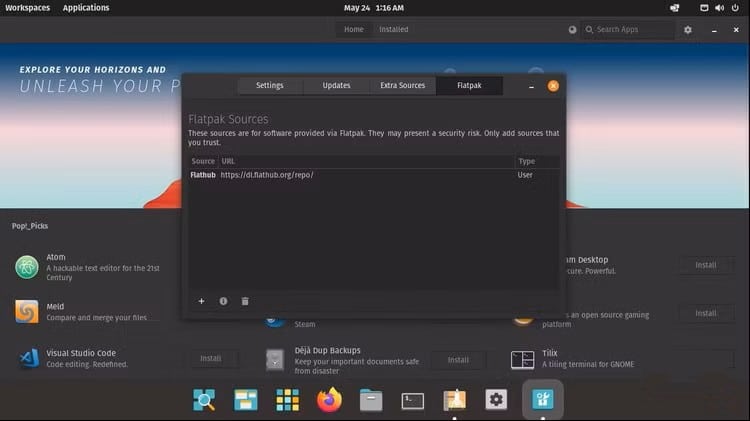
Task: Launch search magnifier in dock
Action: [x=204, y=400]
